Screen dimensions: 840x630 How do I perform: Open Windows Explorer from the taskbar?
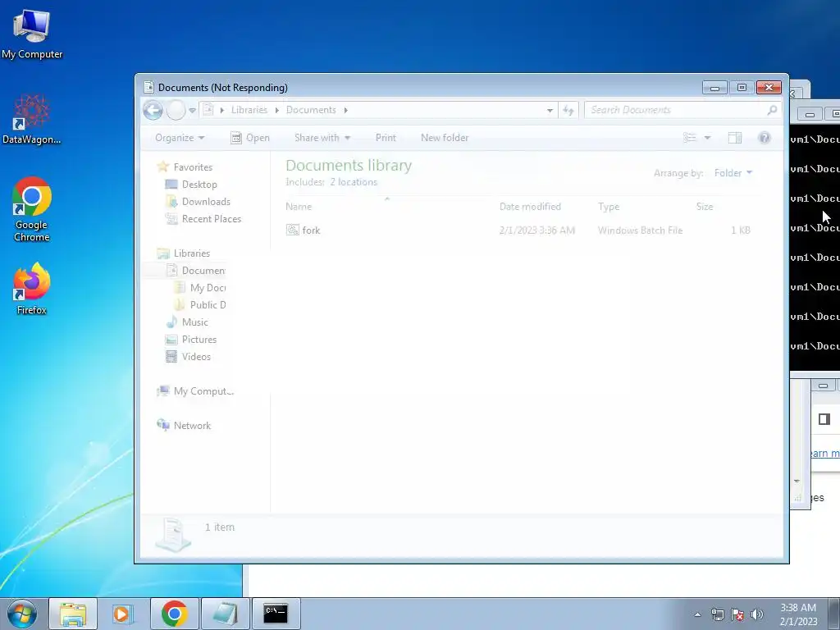pos(73,614)
